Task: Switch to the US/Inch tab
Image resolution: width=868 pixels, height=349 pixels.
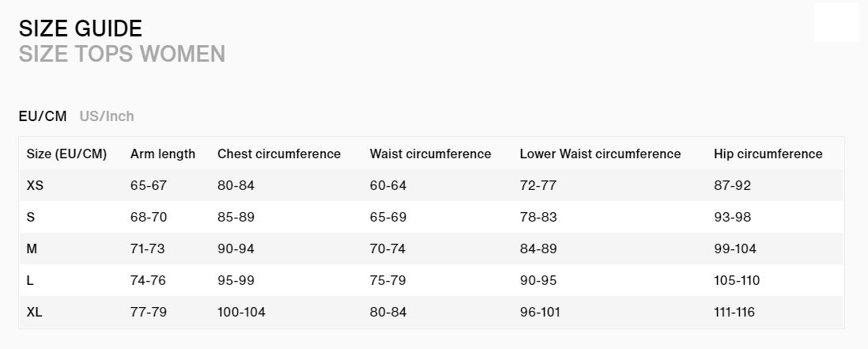Action: tap(106, 116)
